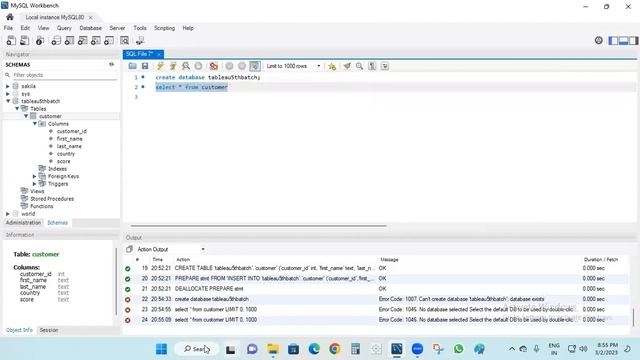640x360 pixels.
Task: Open the taskbar Search box
Action: [197, 349]
